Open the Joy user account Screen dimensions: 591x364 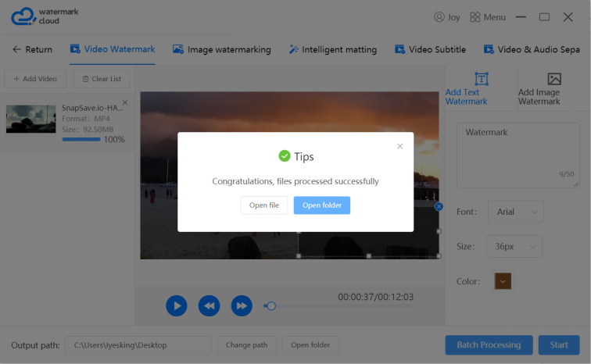point(447,17)
